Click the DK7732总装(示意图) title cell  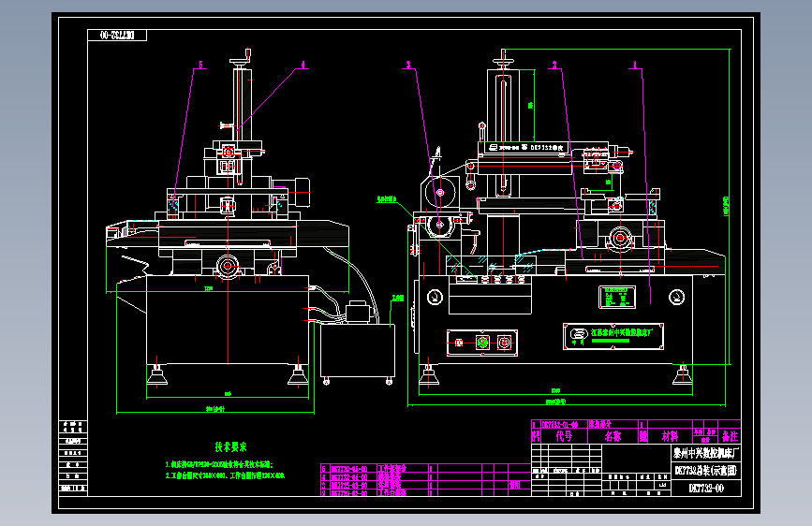(x=706, y=471)
